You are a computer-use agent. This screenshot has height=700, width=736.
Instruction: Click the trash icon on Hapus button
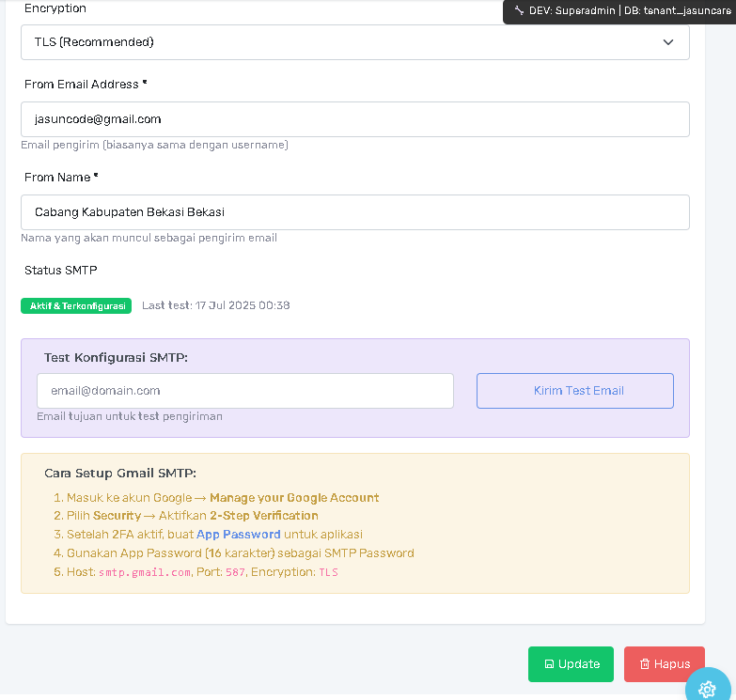pyautogui.click(x=645, y=664)
